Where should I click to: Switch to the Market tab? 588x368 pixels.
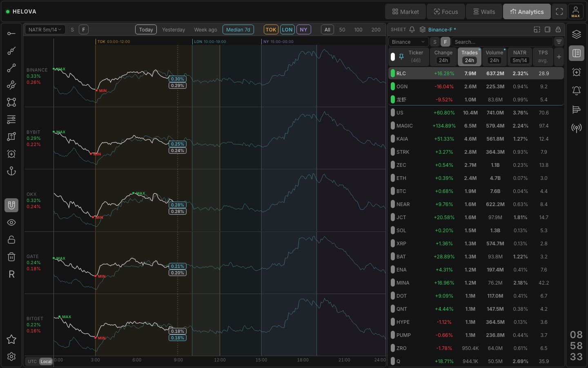(x=405, y=11)
